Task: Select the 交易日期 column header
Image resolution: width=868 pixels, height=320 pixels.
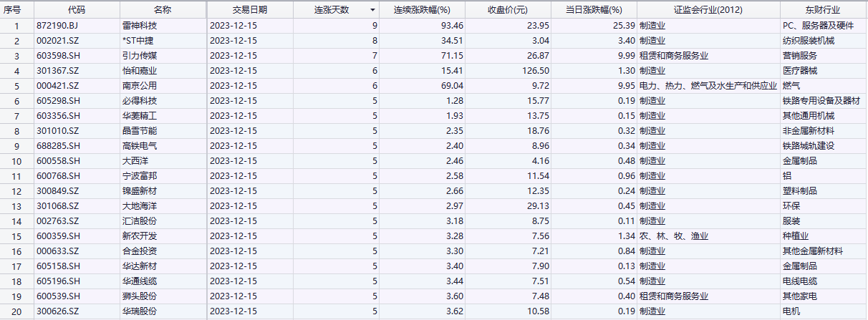Action: [x=249, y=10]
